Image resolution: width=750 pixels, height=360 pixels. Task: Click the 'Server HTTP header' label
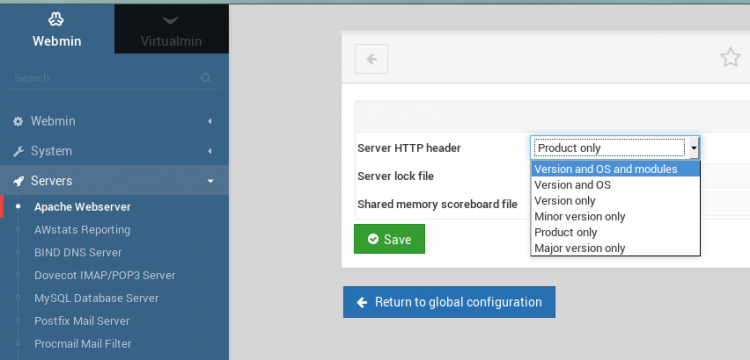[409, 148]
